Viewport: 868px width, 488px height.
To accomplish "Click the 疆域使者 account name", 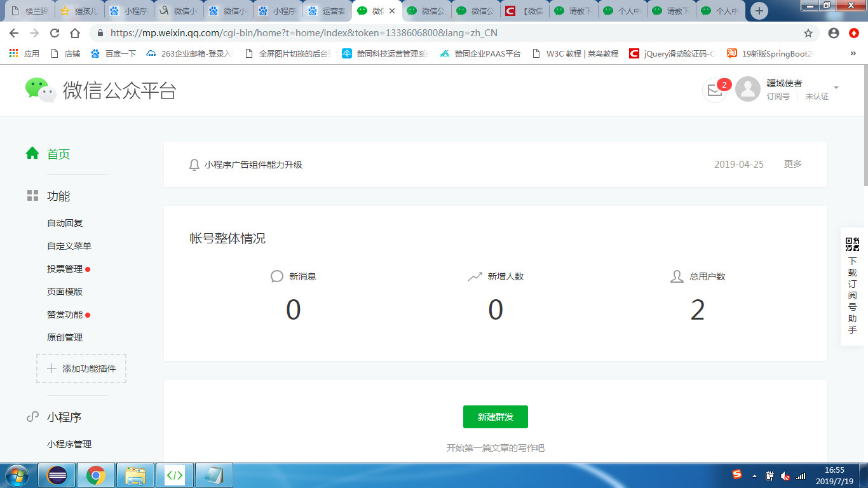I will (784, 83).
